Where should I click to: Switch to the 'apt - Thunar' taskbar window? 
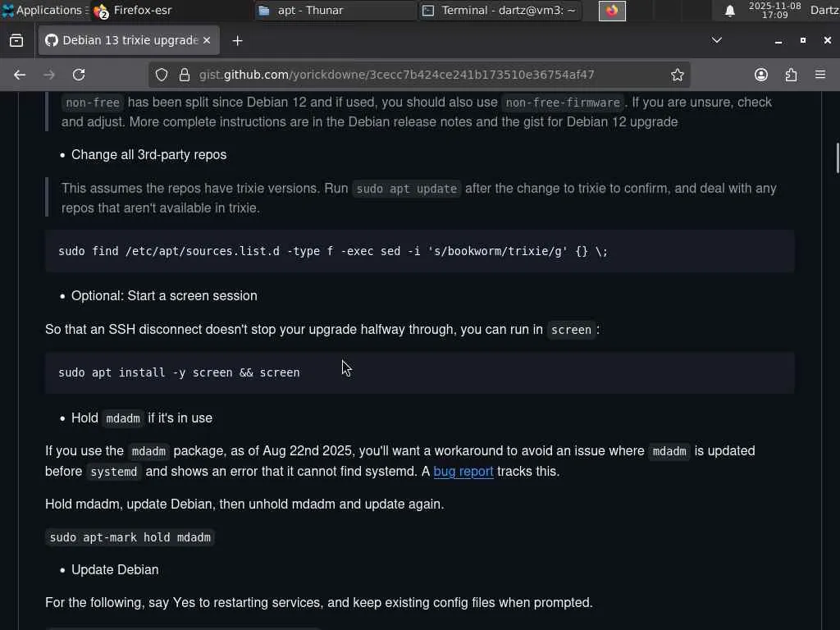pyautogui.click(x=335, y=11)
